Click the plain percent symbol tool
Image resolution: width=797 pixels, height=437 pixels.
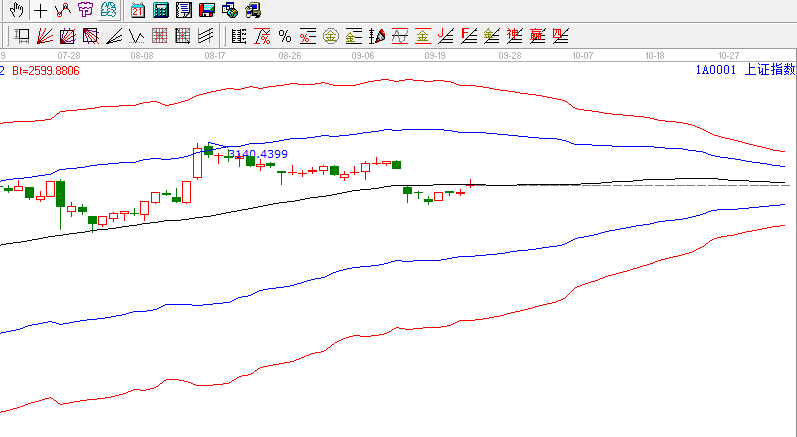coord(285,37)
